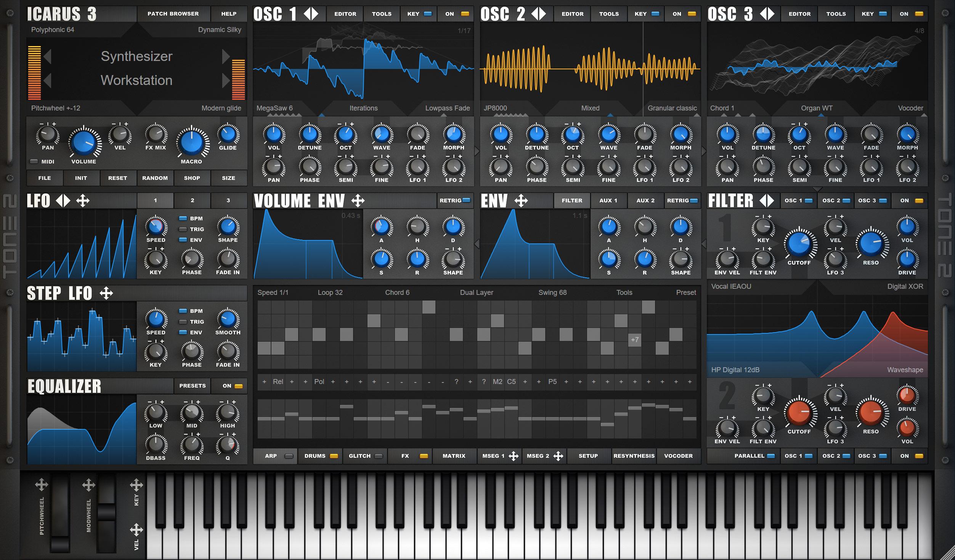
Task: Click the RANDOM patch button
Action: pos(155,178)
